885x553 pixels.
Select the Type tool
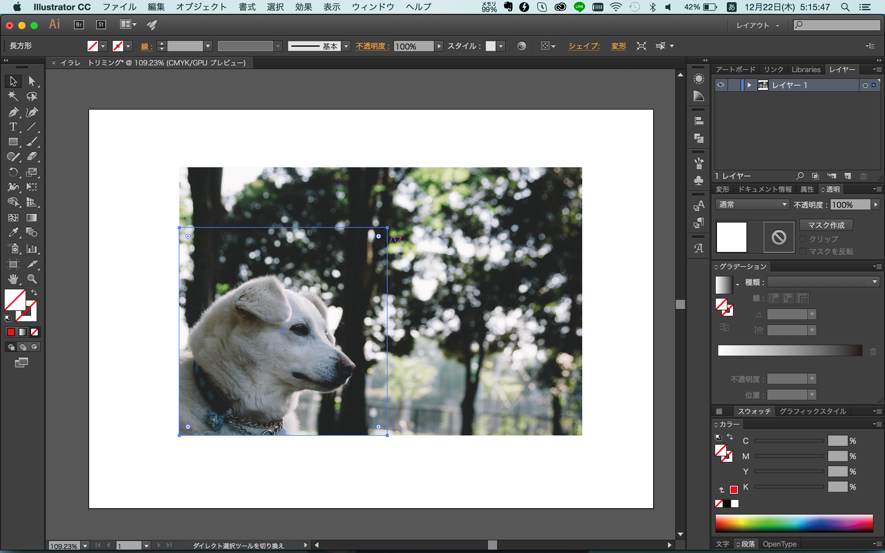point(13,127)
